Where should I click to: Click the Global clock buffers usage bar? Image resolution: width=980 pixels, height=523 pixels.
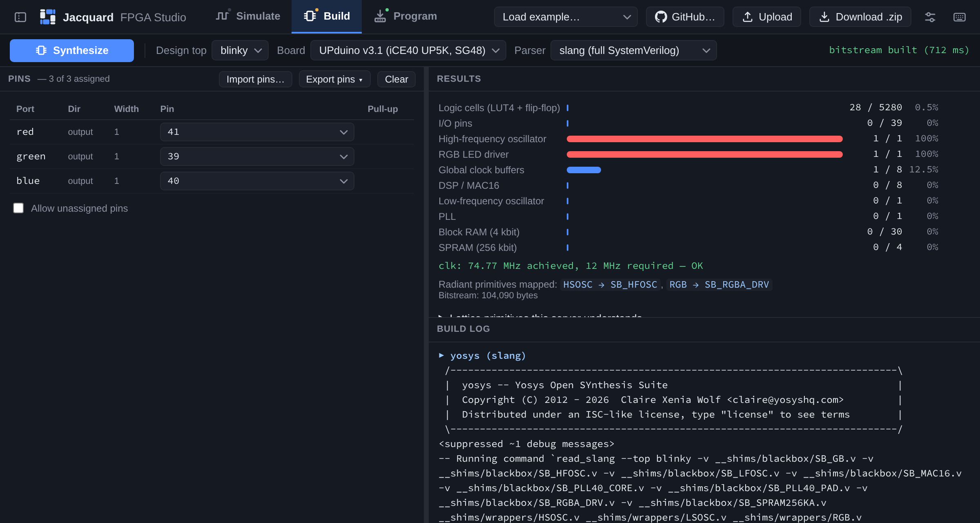(584, 170)
